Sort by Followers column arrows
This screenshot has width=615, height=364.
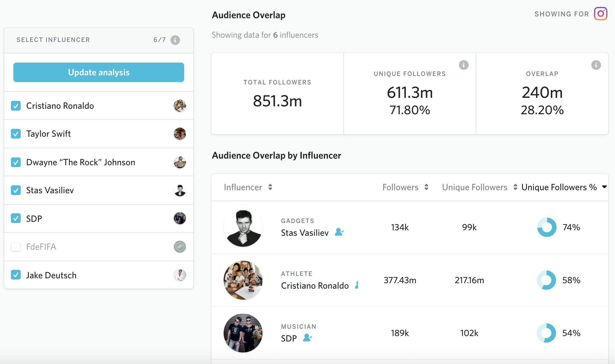(x=426, y=187)
